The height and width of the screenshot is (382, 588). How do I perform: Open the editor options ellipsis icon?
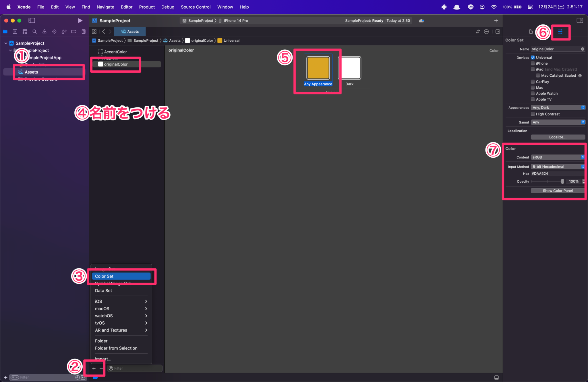[487, 32]
